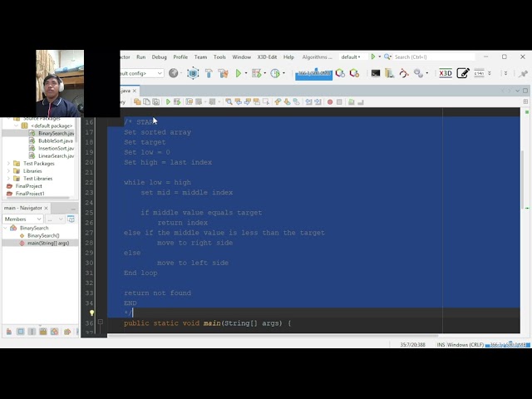Click the small green run icon beside default

373,57
